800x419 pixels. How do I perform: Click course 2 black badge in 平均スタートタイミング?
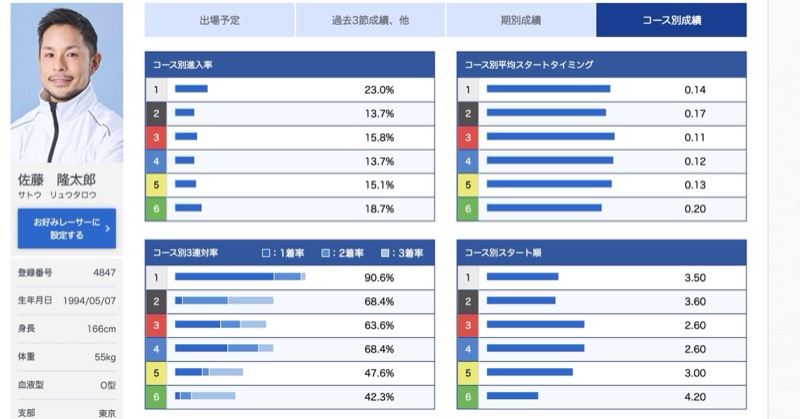tap(467, 114)
